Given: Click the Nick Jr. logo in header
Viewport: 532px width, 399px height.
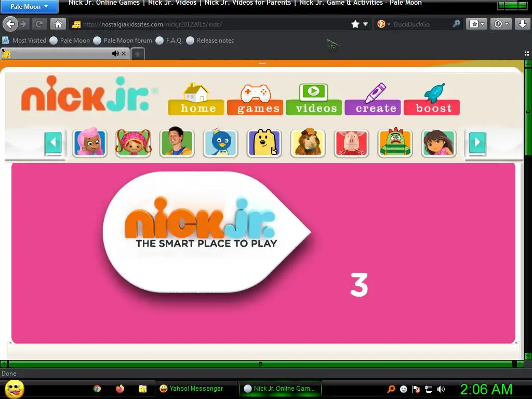Looking at the screenshot, I should (89, 94).
